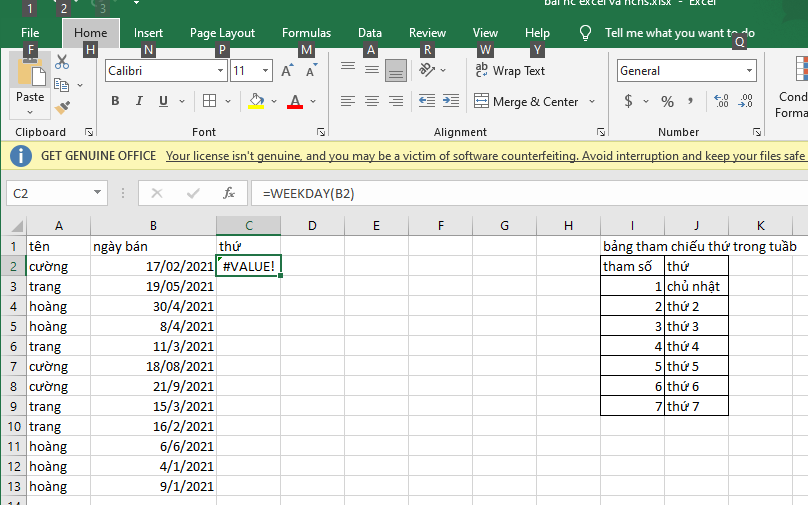Click the license isn't genuine link

click(486, 156)
